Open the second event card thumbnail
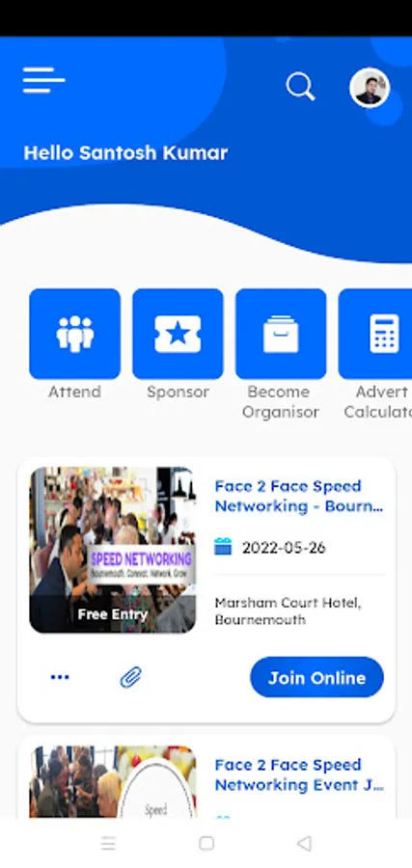 click(113, 781)
